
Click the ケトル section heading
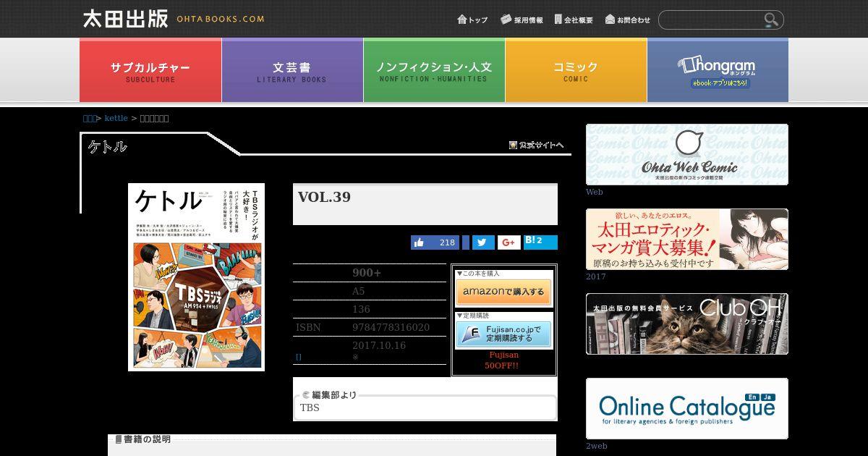pos(107,147)
